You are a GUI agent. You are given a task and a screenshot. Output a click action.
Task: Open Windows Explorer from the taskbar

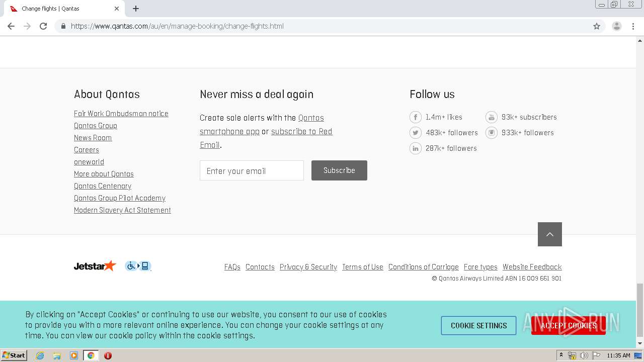57,355
